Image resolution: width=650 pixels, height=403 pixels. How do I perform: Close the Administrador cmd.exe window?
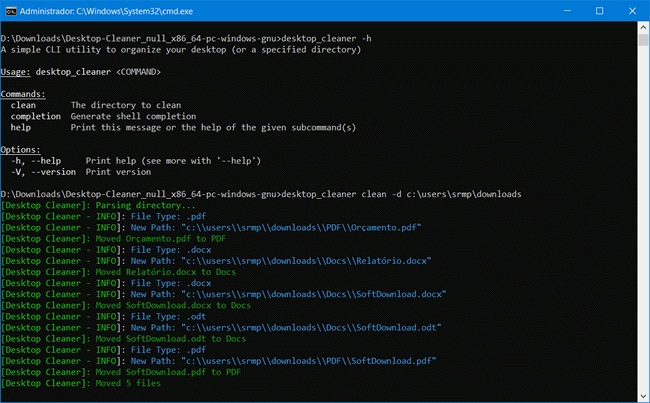pyautogui.click(x=632, y=11)
